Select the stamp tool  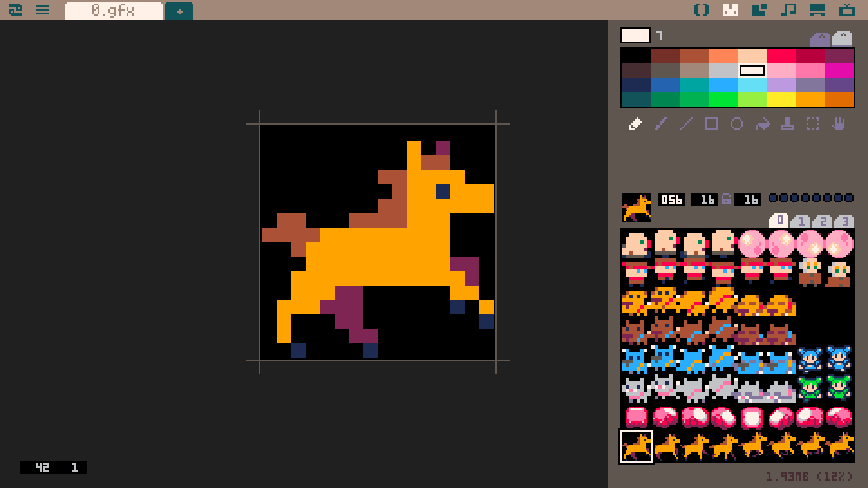788,124
